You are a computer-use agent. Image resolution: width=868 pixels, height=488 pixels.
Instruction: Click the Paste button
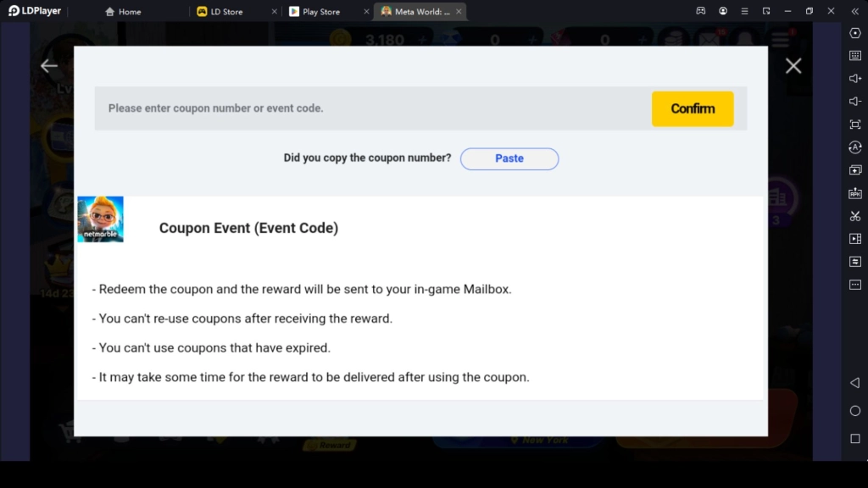pos(509,158)
